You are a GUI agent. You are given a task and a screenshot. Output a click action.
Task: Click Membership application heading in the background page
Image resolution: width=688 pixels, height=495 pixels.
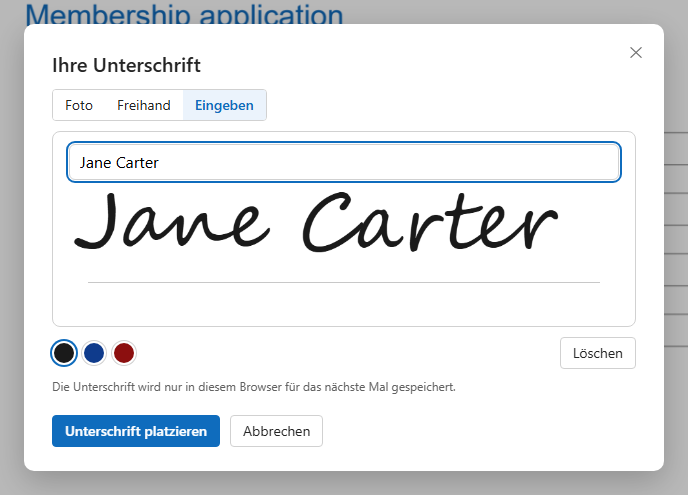[184, 14]
